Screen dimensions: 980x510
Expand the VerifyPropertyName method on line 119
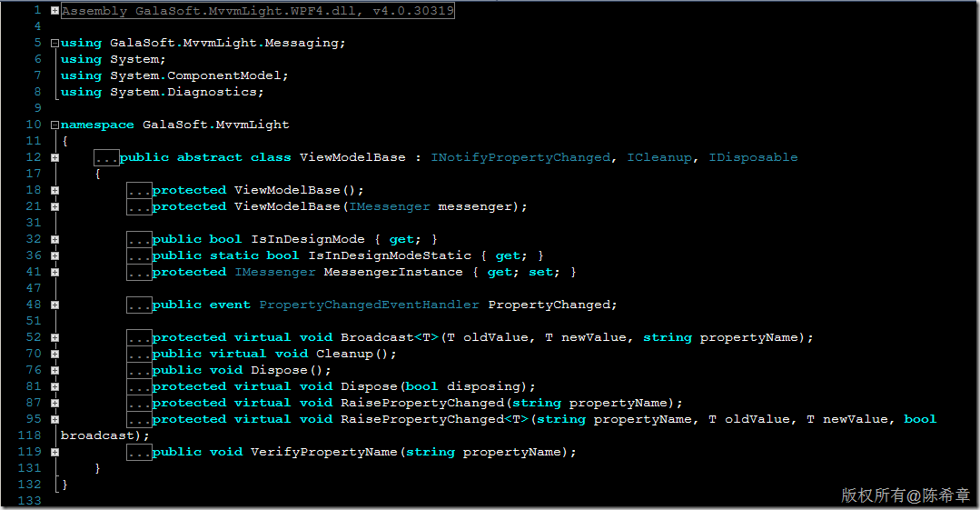click(55, 452)
